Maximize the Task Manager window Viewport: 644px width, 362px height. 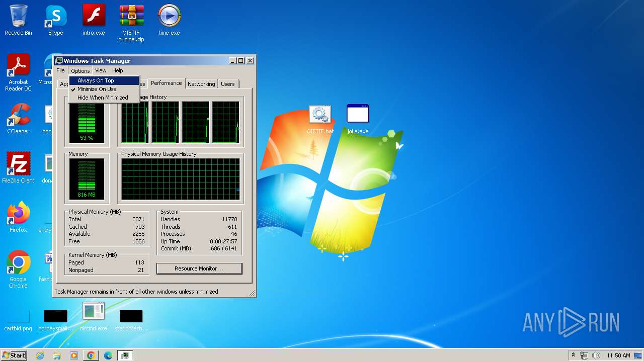click(x=240, y=61)
